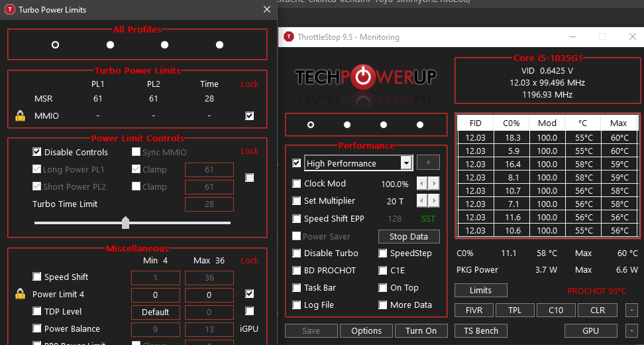Increase Clock Mod with right arrow
The width and height of the screenshot is (644, 345).
(434, 183)
